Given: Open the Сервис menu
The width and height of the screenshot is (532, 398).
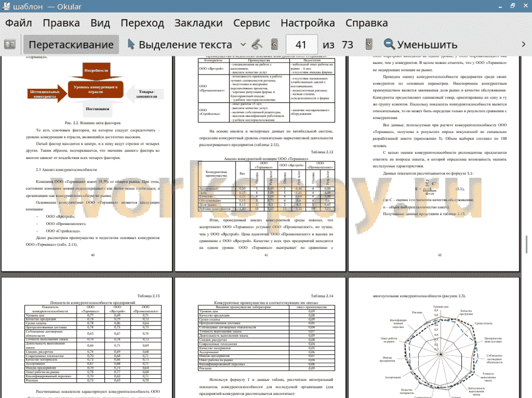Looking at the screenshot, I should coord(252,23).
